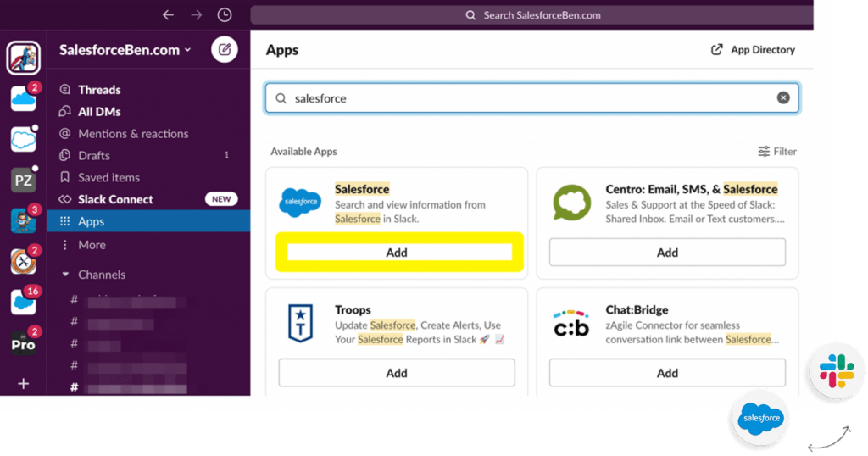The image size is (868, 456).
Task: Add the Centro app
Action: coord(667,253)
